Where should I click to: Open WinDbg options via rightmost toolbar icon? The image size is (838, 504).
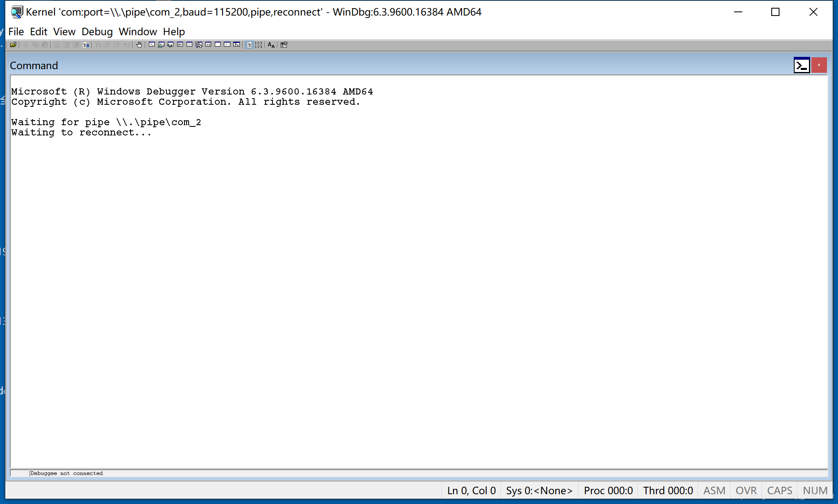point(284,45)
